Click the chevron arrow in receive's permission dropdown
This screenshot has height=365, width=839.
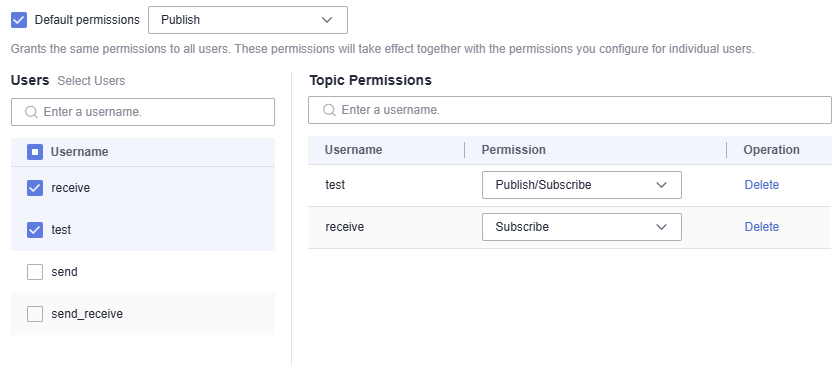pos(661,227)
